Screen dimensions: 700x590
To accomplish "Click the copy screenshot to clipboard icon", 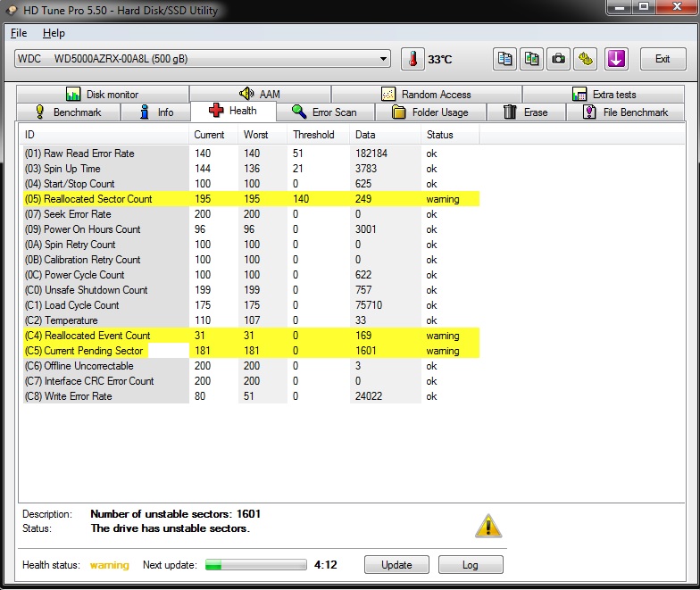I will pos(531,59).
